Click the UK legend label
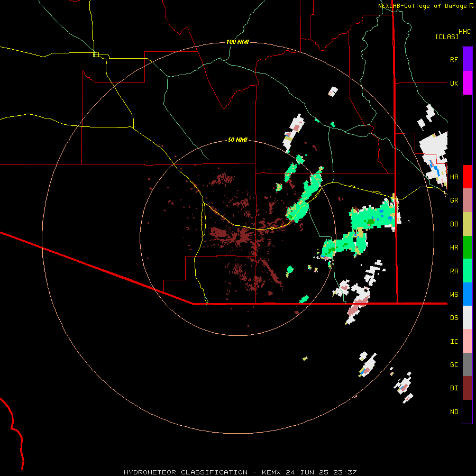 coord(454,84)
